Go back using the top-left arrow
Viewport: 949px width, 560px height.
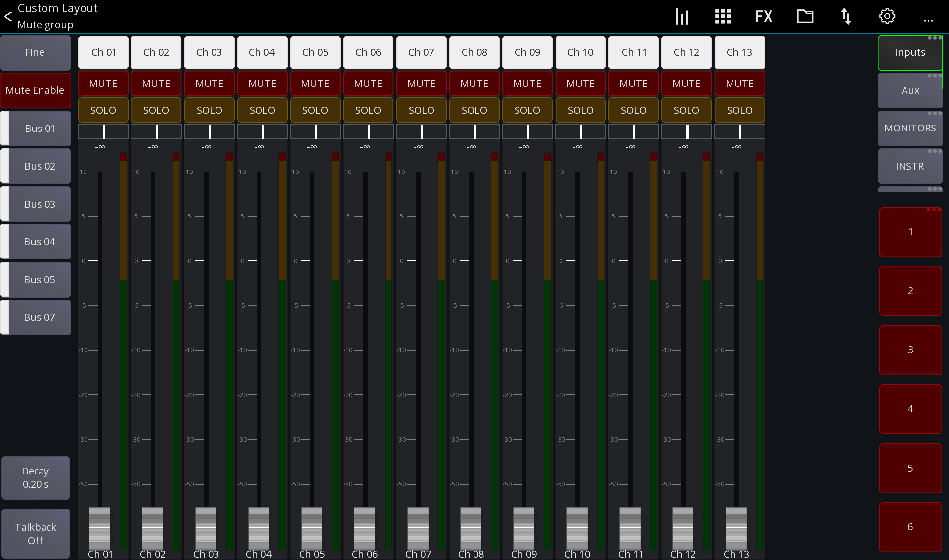(x=8, y=17)
